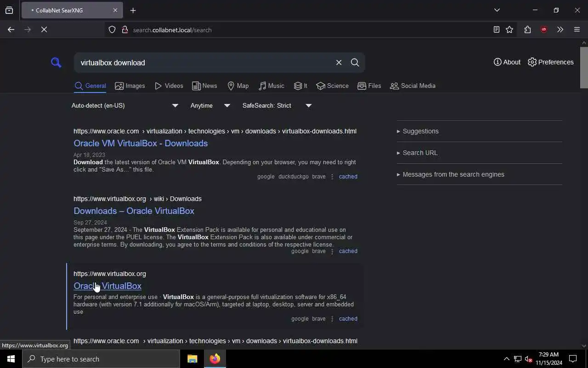Image resolution: width=588 pixels, height=368 pixels.
Task: Click the SearXNG magnifier logo
Action: 56,63
